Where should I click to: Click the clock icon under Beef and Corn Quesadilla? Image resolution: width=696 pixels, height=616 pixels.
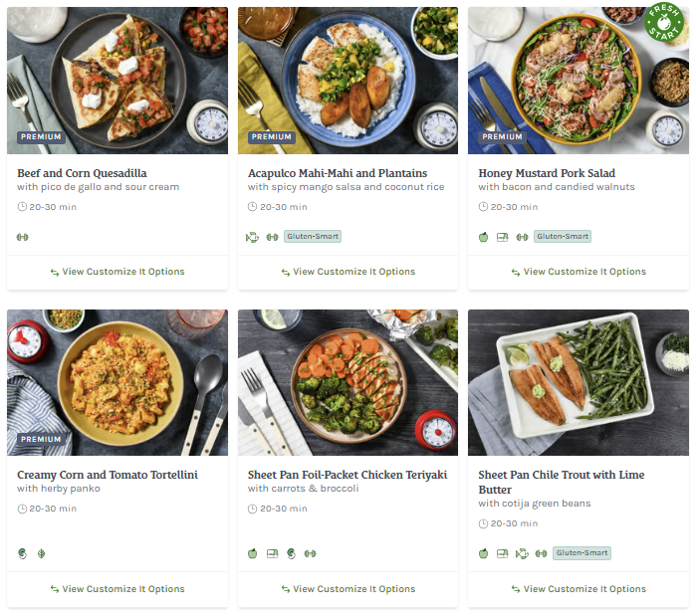[x=22, y=207]
